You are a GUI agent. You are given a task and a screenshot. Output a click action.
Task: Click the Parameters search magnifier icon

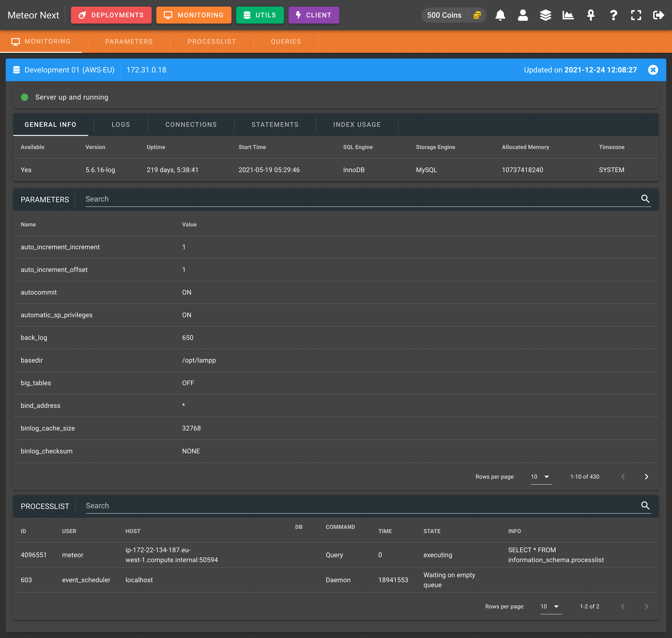tap(645, 199)
